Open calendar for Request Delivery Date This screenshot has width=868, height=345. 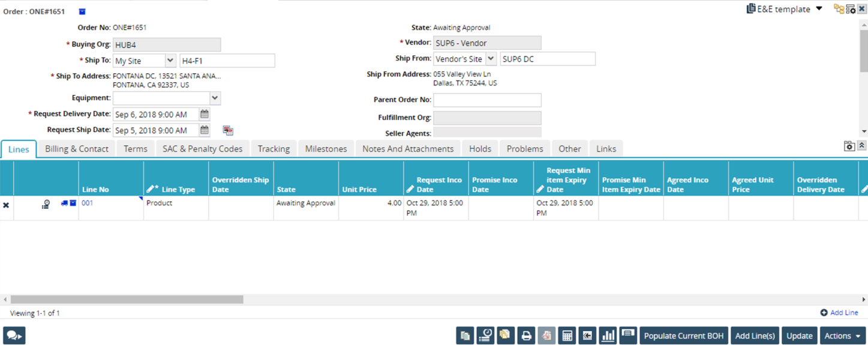[205, 114]
